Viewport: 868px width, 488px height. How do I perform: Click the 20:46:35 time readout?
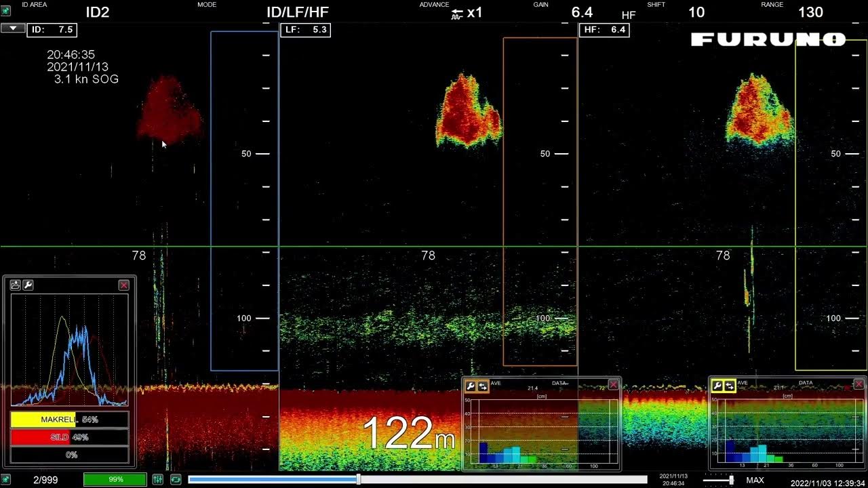tap(71, 55)
